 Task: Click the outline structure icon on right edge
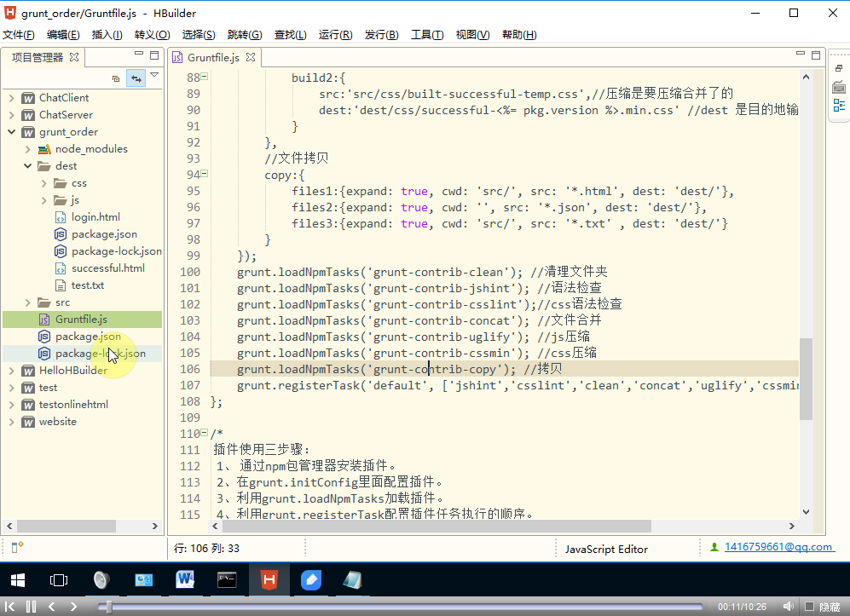coord(839,105)
